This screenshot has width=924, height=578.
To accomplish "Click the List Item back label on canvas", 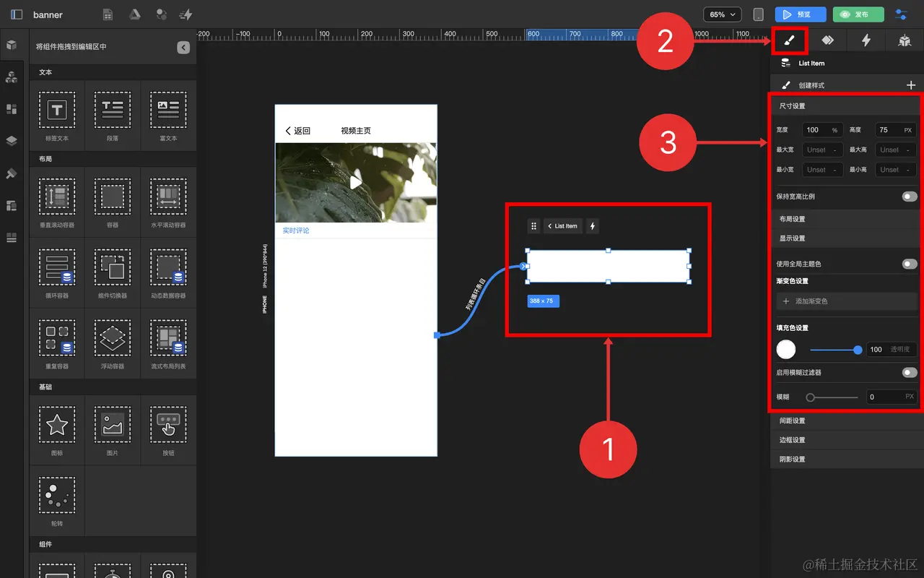I will tap(563, 226).
